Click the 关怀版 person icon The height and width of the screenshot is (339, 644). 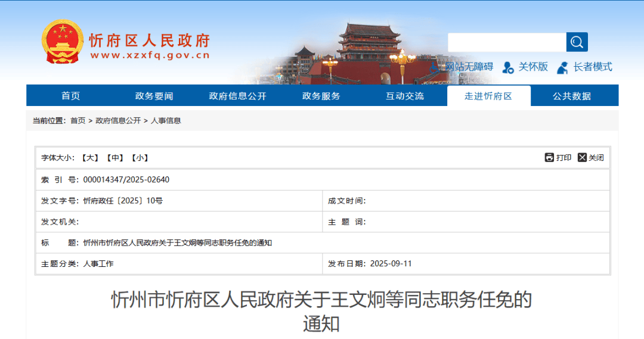(508, 67)
